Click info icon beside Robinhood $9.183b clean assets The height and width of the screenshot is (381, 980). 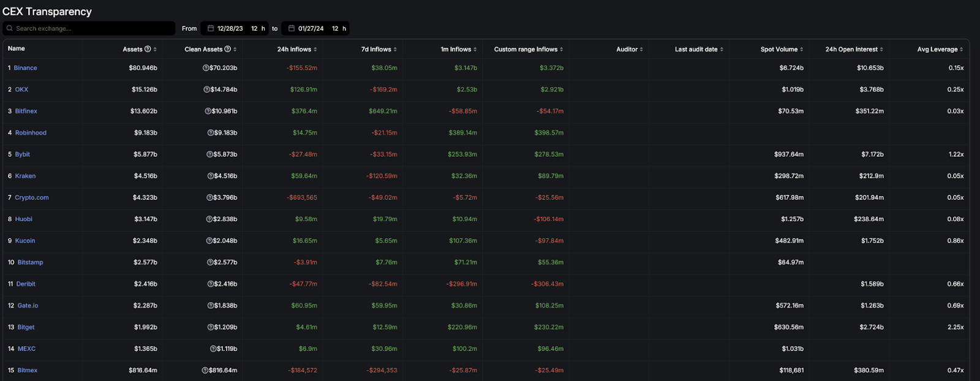click(x=211, y=133)
